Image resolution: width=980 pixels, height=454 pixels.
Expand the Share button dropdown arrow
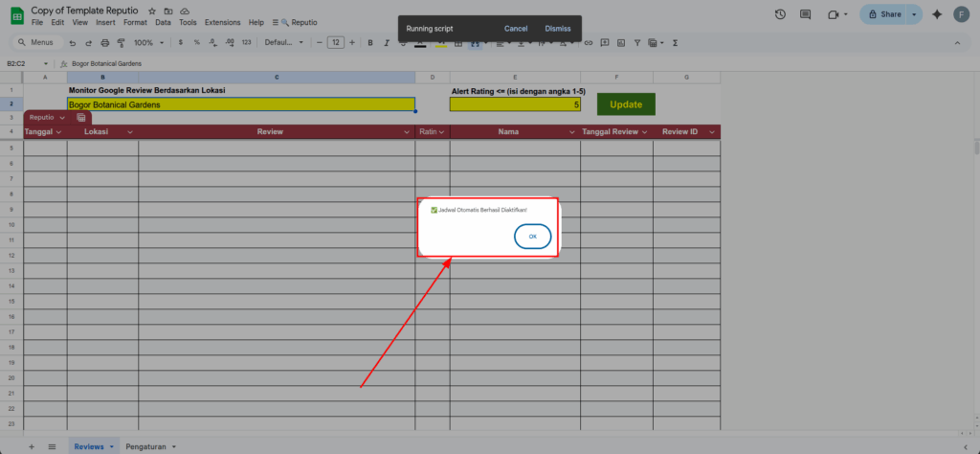pos(915,14)
